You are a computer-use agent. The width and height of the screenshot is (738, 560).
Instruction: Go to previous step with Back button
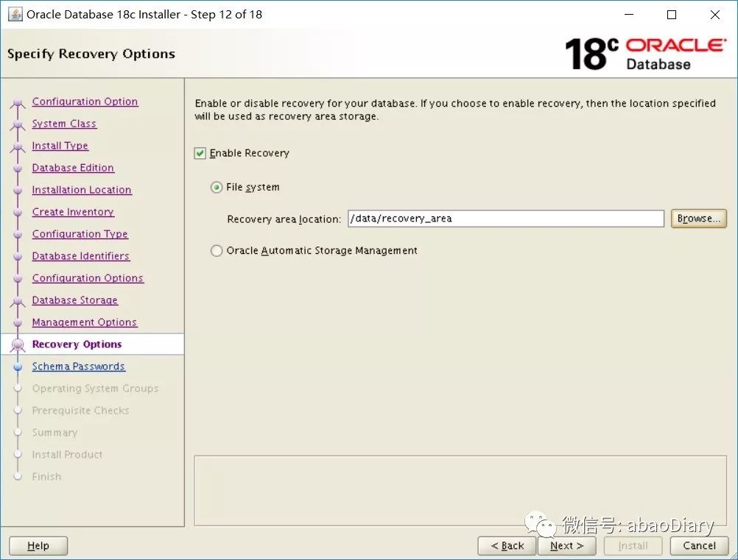click(x=507, y=545)
